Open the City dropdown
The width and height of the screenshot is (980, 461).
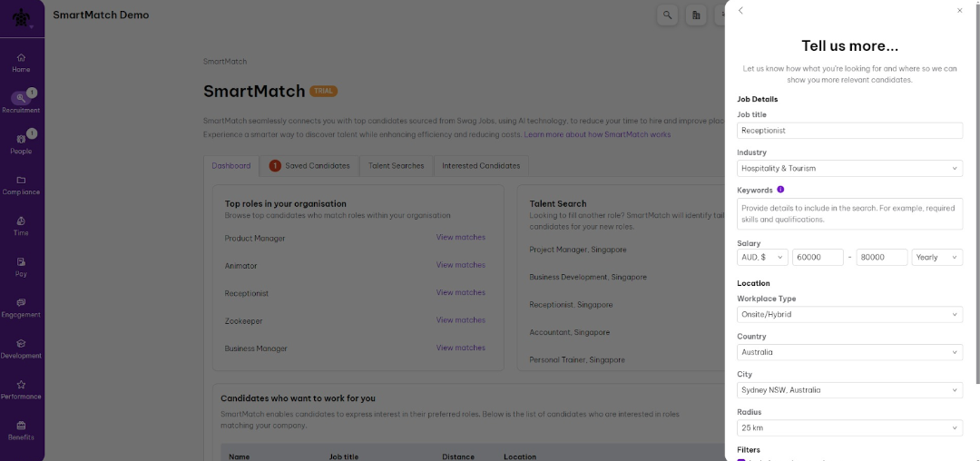click(x=849, y=390)
